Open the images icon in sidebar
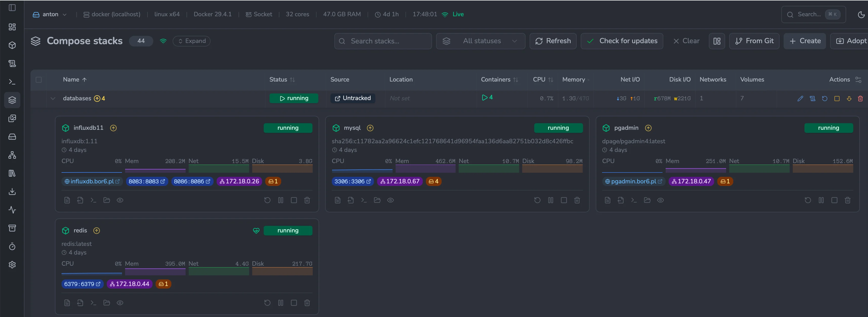This screenshot has width=868, height=317. click(x=12, y=118)
